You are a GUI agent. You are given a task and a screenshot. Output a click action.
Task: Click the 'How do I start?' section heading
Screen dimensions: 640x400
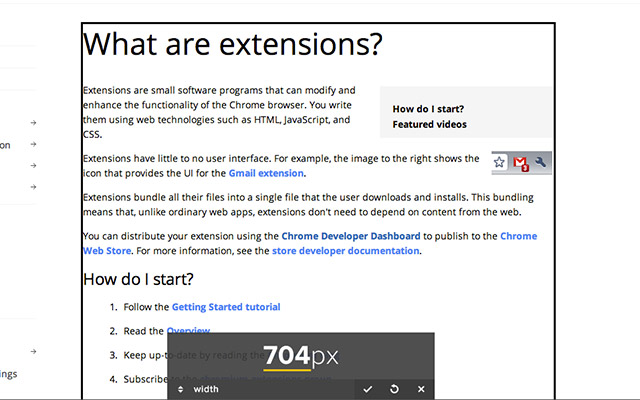pos(138,279)
